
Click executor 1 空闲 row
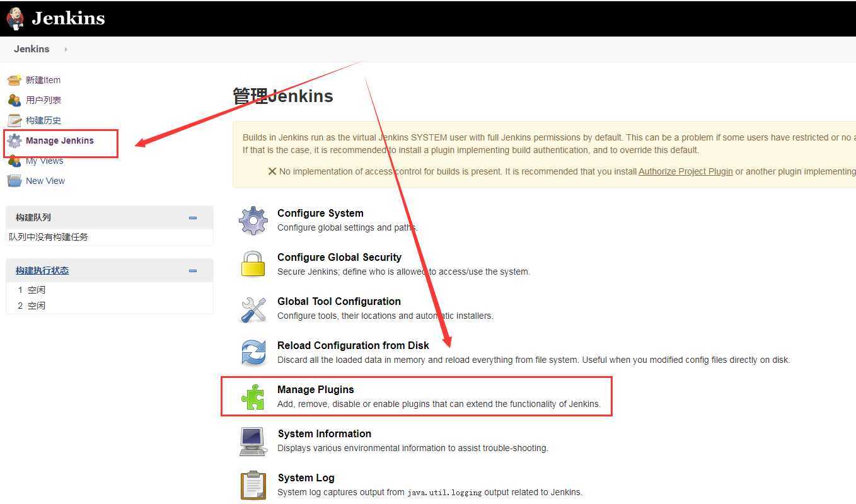[x=109, y=290]
